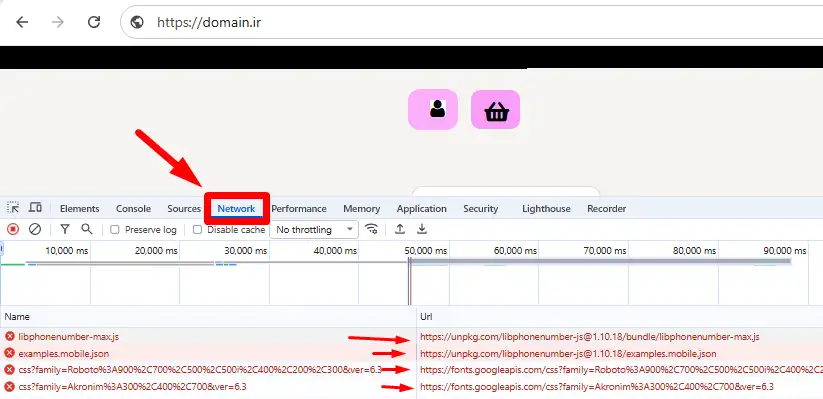This screenshot has width=823, height=399.
Task: Click the error icon beside css?family=Akronim
Action: (9, 387)
